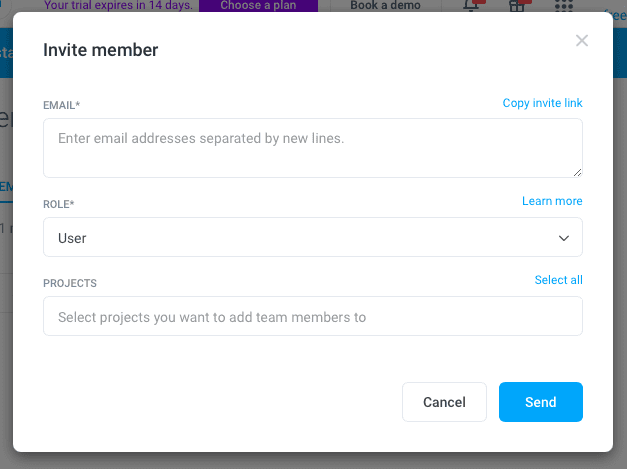Viewport: 627px width, 469px height.
Task: Click the email text area resize handle
Action: 576,172
